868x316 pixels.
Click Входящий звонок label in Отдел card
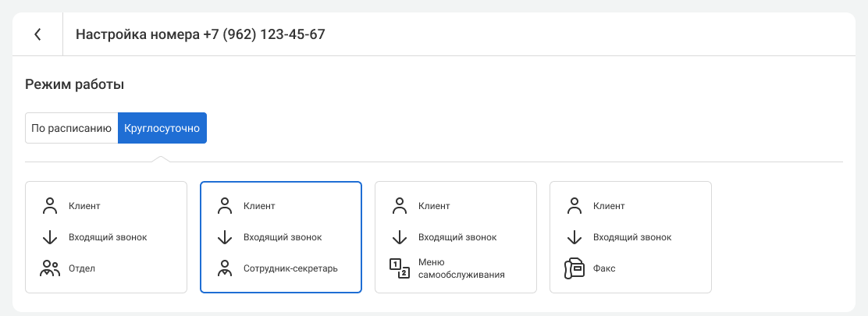108,237
